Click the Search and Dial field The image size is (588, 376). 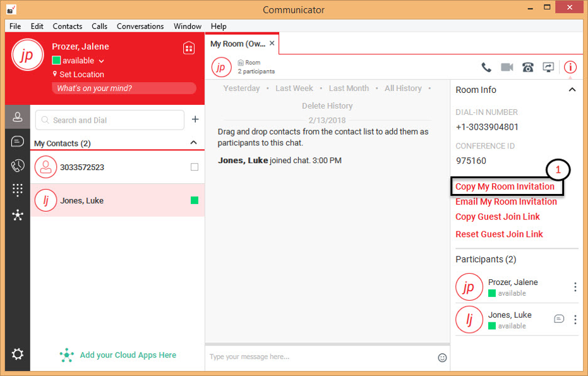click(x=109, y=120)
